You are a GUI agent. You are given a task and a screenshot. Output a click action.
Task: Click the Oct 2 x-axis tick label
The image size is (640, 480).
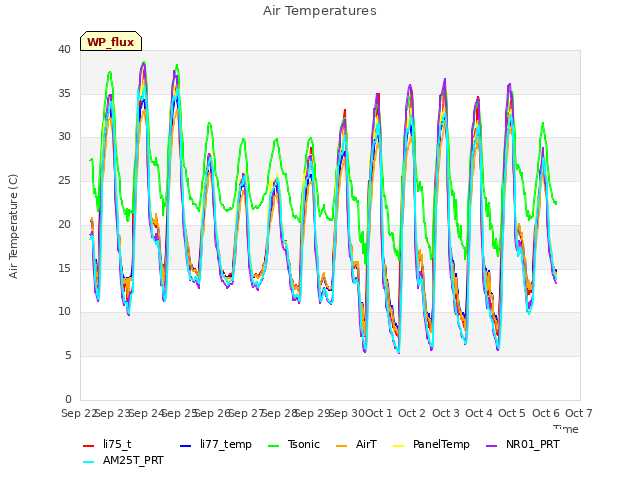coord(412,413)
